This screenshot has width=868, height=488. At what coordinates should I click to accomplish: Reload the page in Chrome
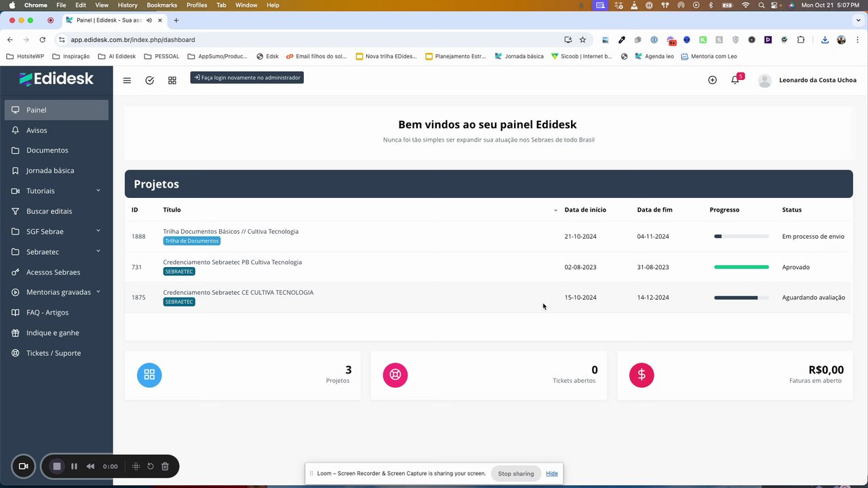[x=42, y=39]
